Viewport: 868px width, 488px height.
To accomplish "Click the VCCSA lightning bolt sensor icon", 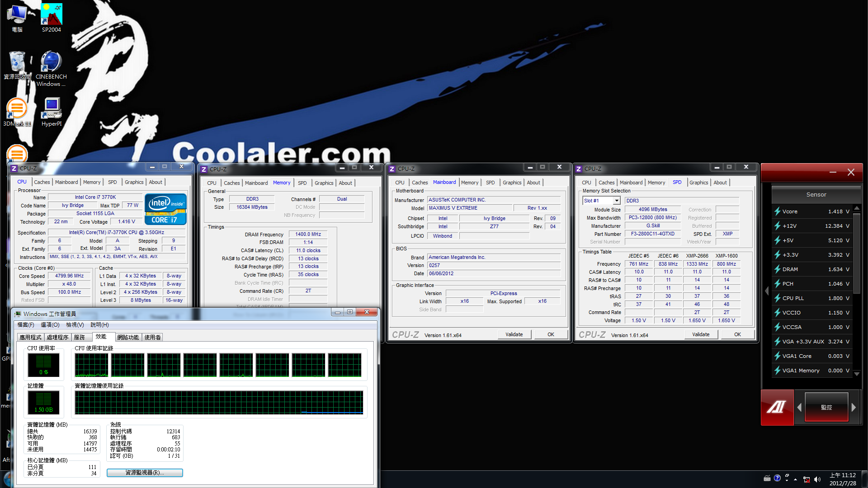I will pos(778,327).
